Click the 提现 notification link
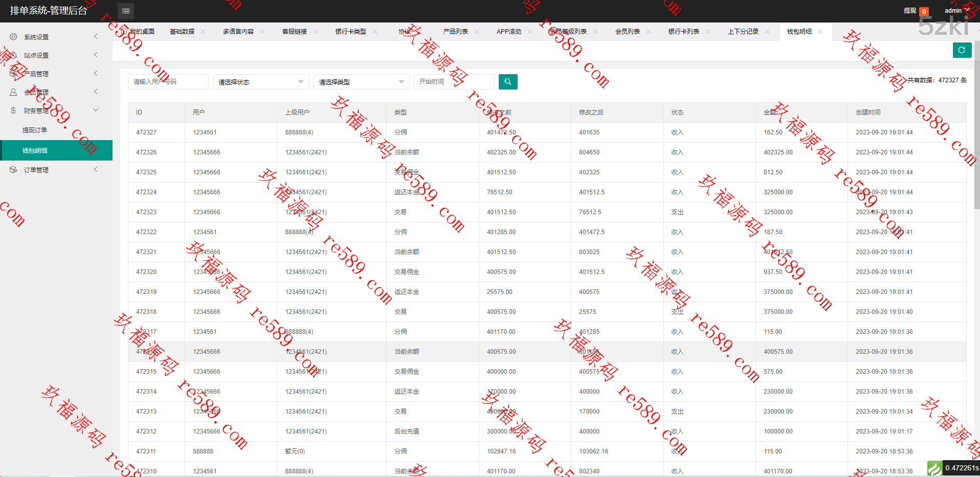Image resolution: width=980 pixels, height=477 pixels. coord(909,11)
